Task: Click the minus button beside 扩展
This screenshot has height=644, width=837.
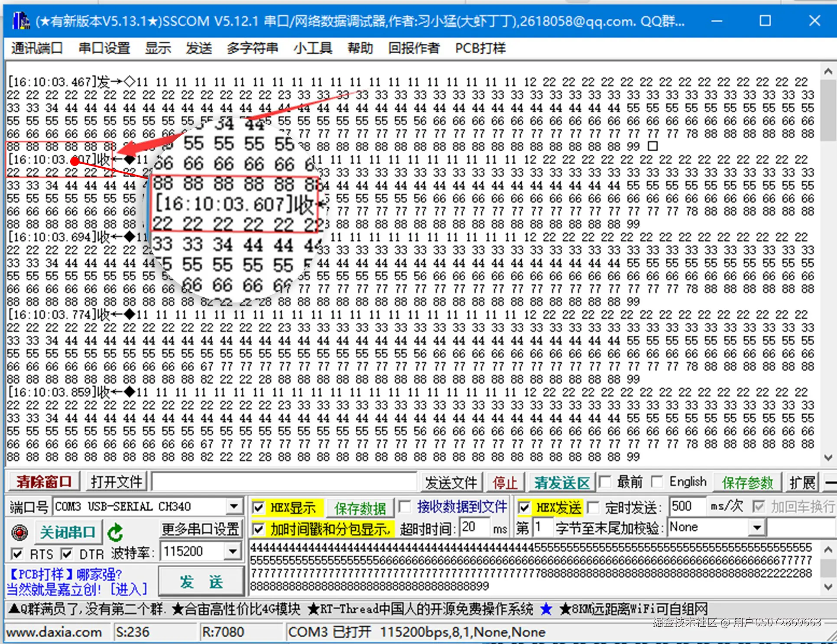Action: (830, 482)
